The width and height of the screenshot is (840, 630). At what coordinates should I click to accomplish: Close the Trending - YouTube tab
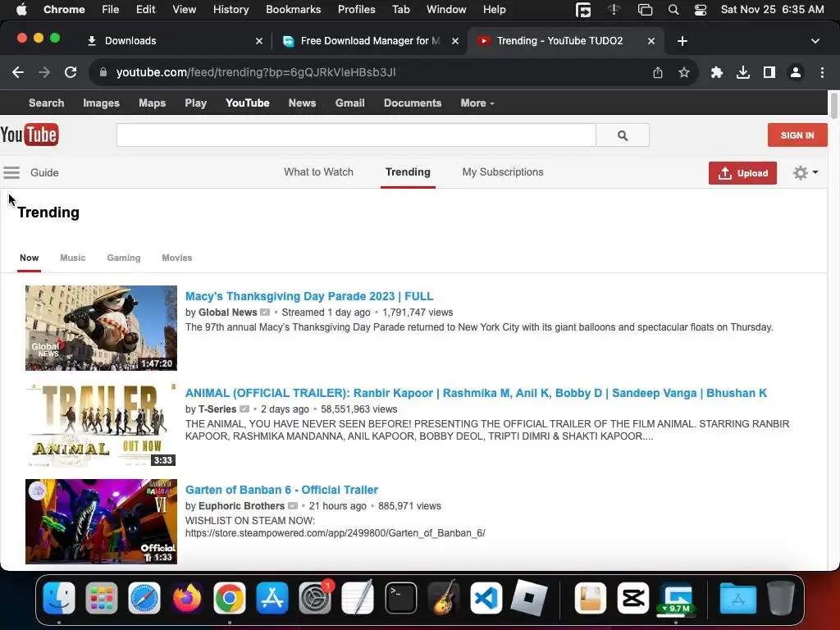pos(651,41)
